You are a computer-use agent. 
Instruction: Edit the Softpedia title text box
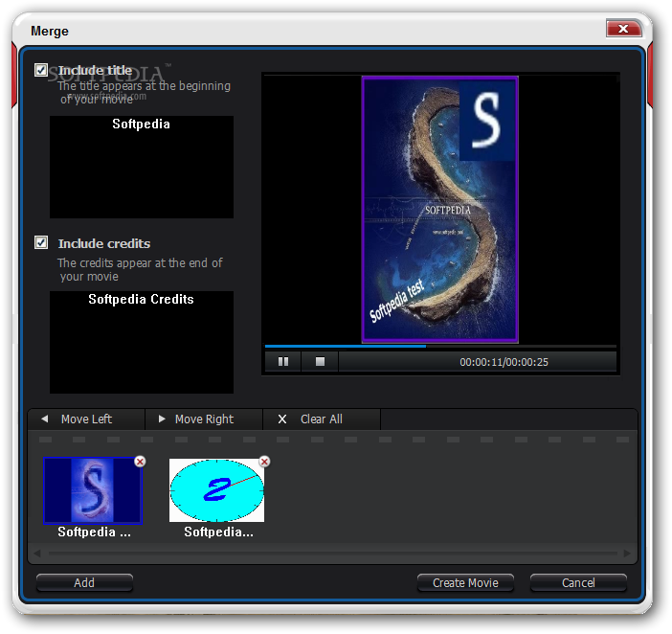(142, 167)
